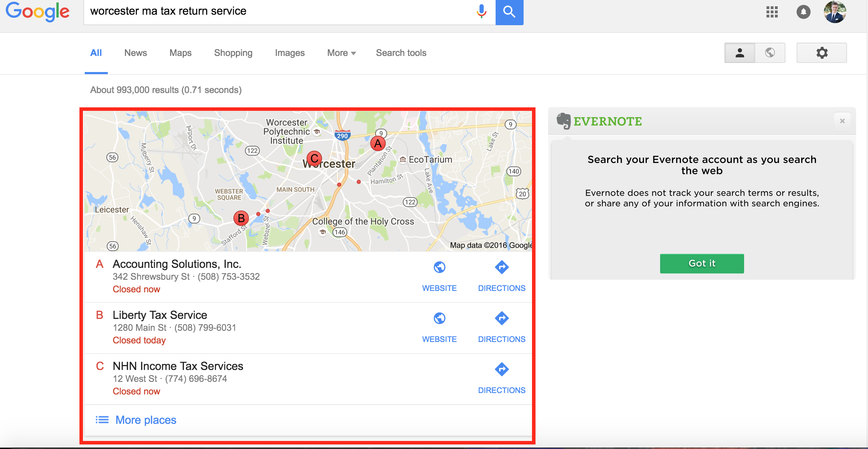Click map pin B
Image resolution: width=868 pixels, height=449 pixels.
click(x=241, y=218)
